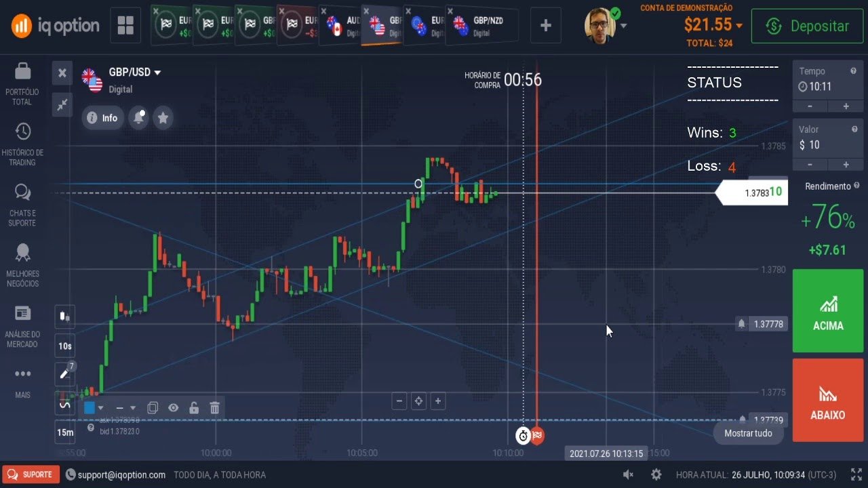Mute sound via the speaker icon
Image resolution: width=868 pixels, height=488 pixels.
627,474
